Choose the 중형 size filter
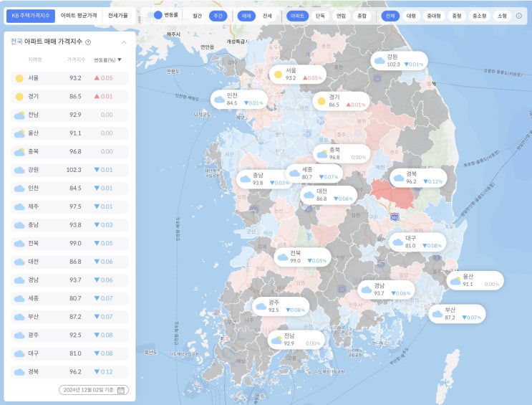Image resolution: width=532 pixels, height=405 pixels. 457,16
